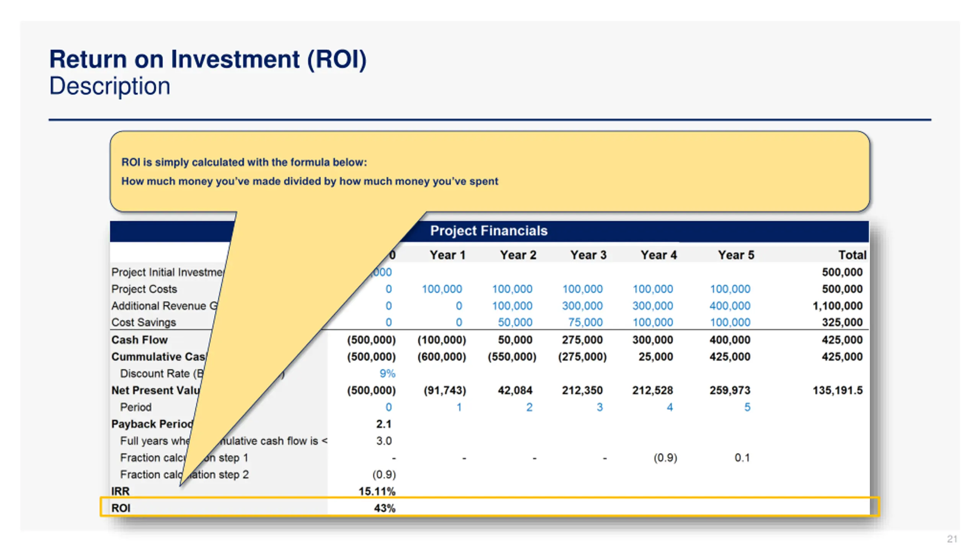Click the 'How much money you've made divided' line
This screenshot has height=551, width=980.
point(310,181)
